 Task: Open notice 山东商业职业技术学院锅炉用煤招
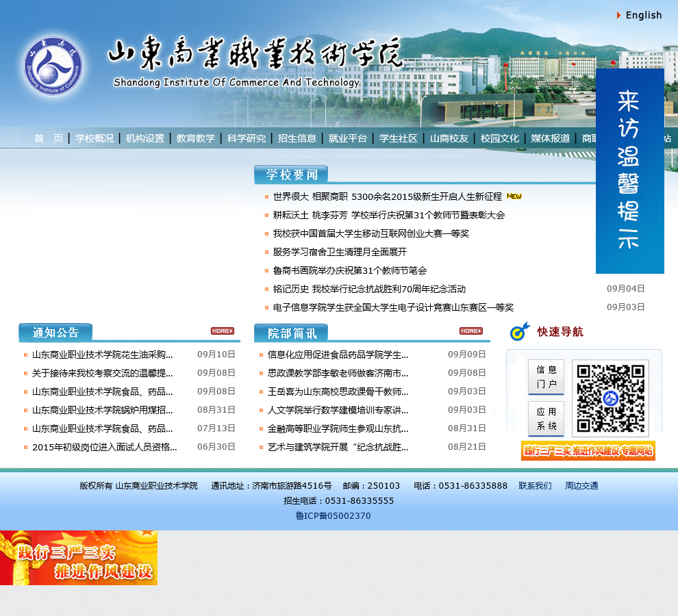coord(103,410)
